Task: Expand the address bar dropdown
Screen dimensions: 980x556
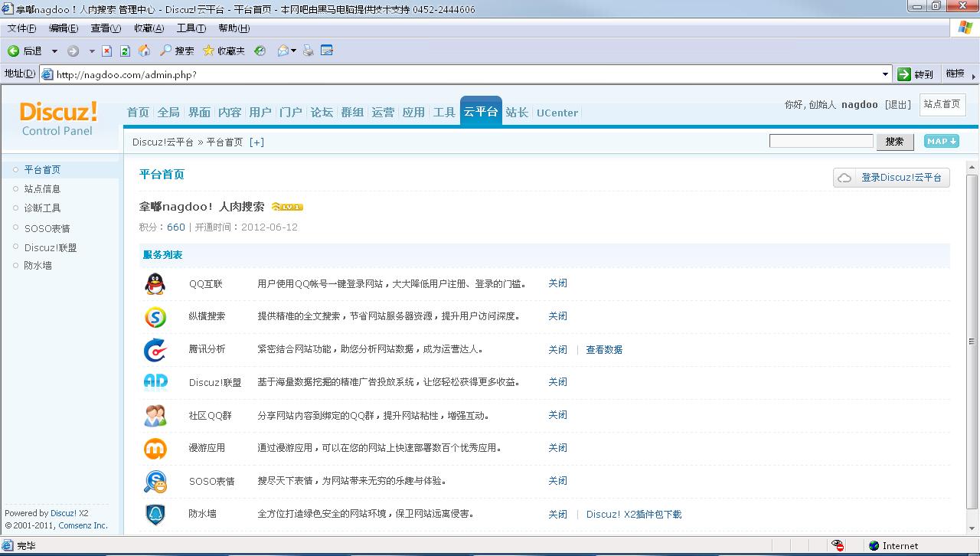Action: [x=886, y=74]
